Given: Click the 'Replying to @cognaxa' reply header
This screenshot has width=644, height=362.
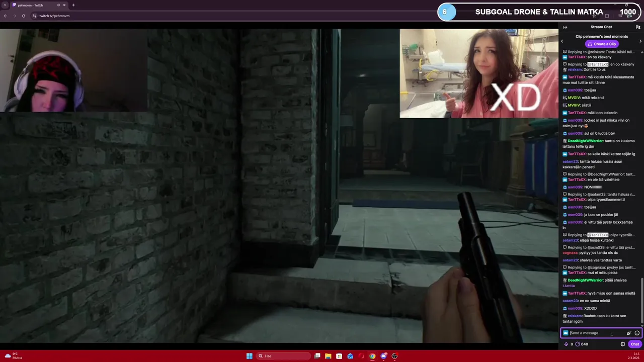Looking at the screenshot, I should pos(599,267).
